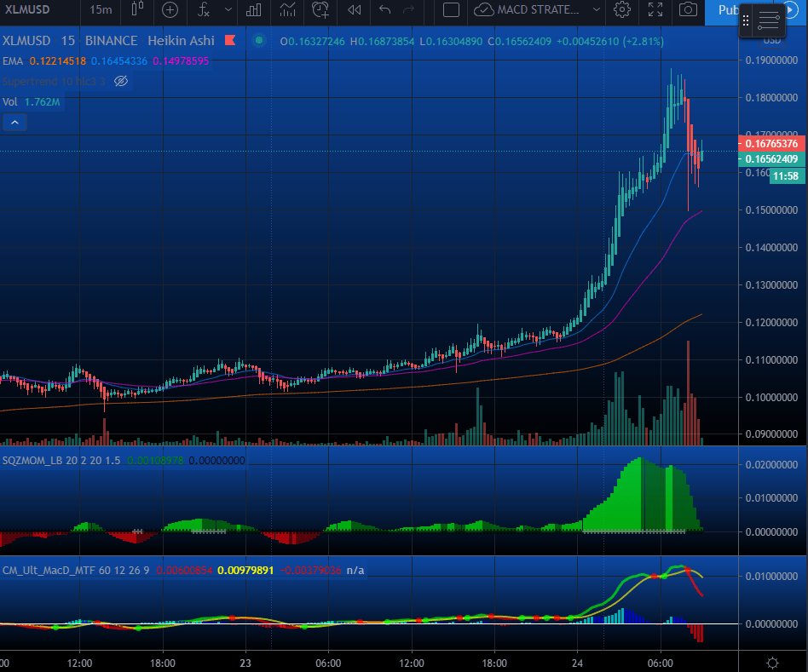The image size is (808, 672).
Task: Click the blue EMA value 0.16454336
Action: tap(119, 60)
